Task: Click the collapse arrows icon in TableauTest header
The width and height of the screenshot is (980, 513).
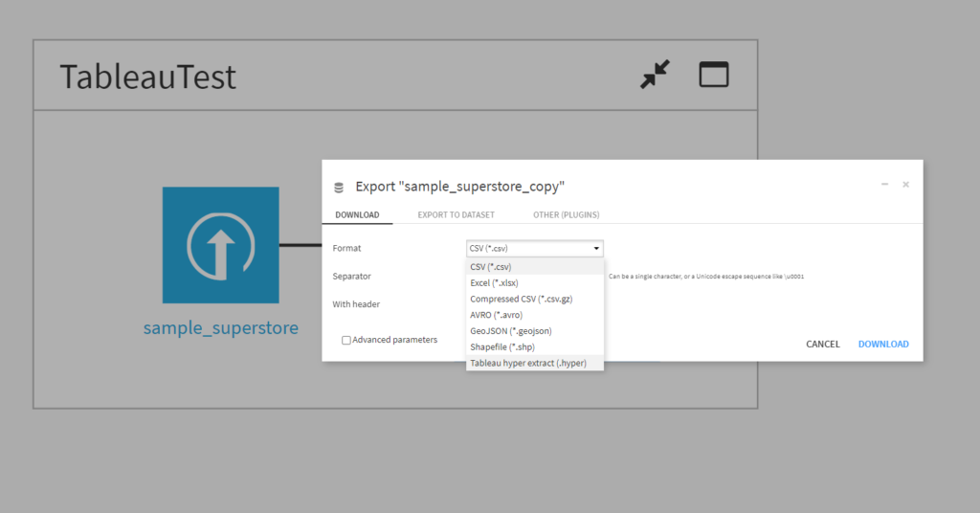Action: [655, 75]
